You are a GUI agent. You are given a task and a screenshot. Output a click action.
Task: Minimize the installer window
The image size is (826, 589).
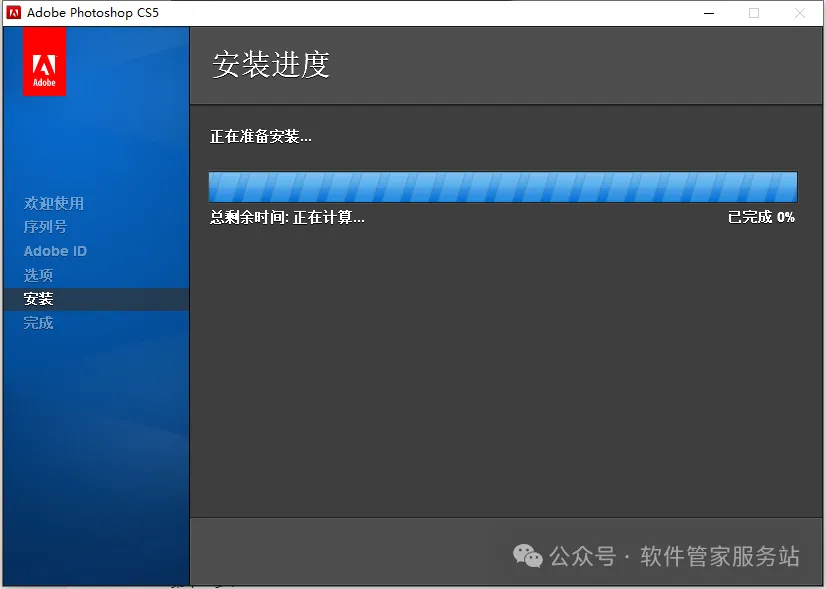(709, 13)
